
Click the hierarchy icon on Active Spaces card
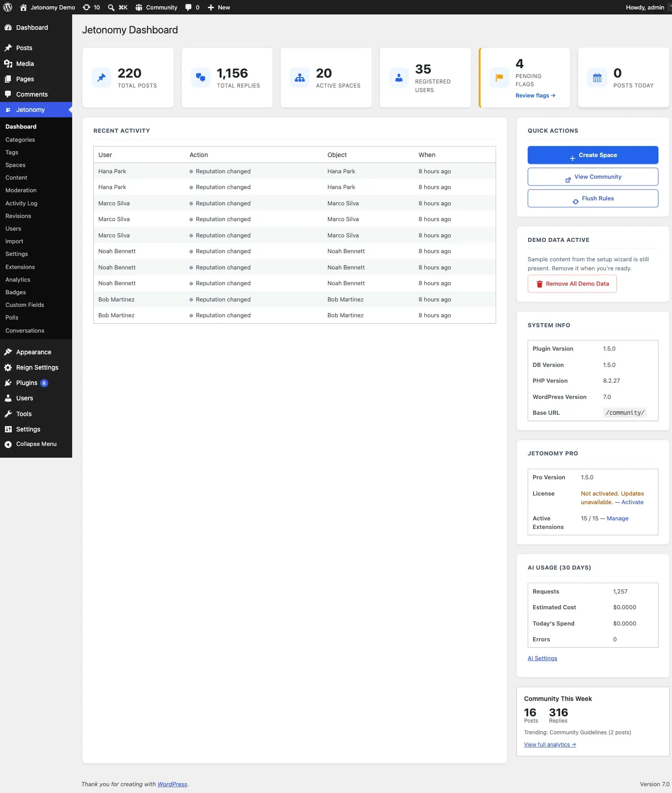[300, 78]
